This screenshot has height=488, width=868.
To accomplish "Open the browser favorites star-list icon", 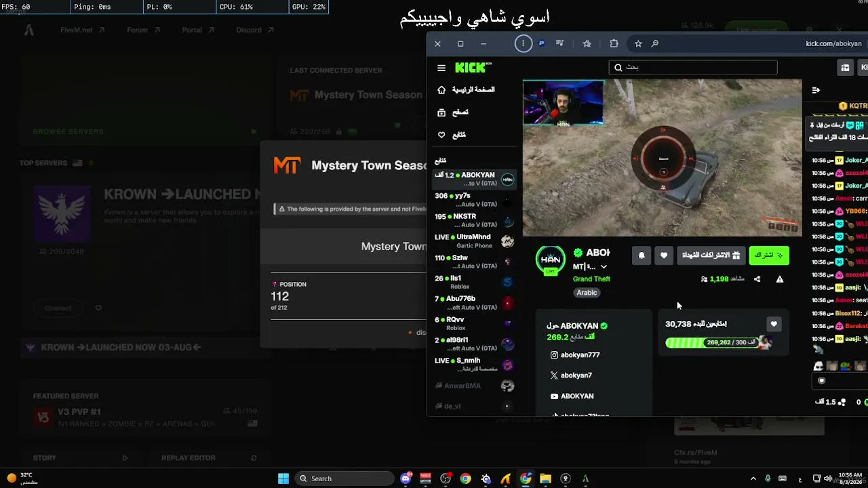I will (587, 43).
